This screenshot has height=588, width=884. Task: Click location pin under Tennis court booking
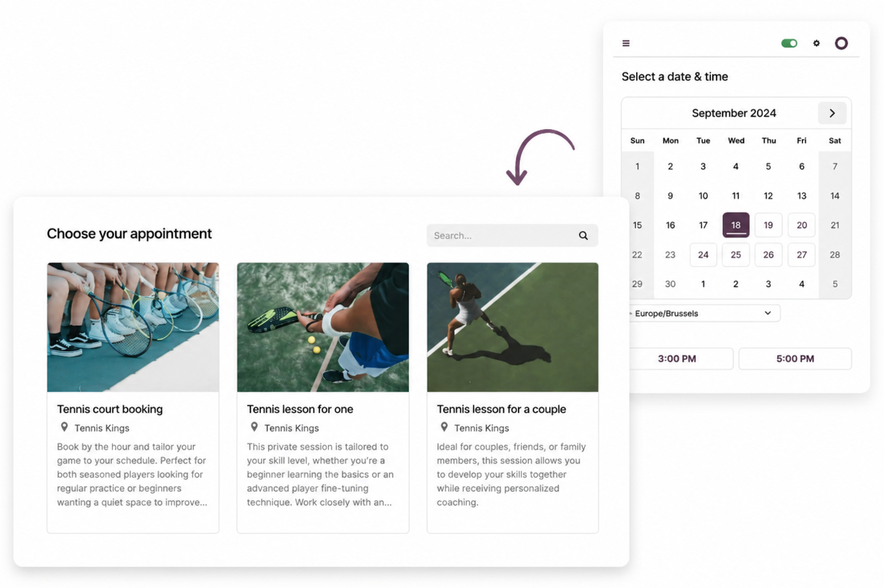point(64,427)
